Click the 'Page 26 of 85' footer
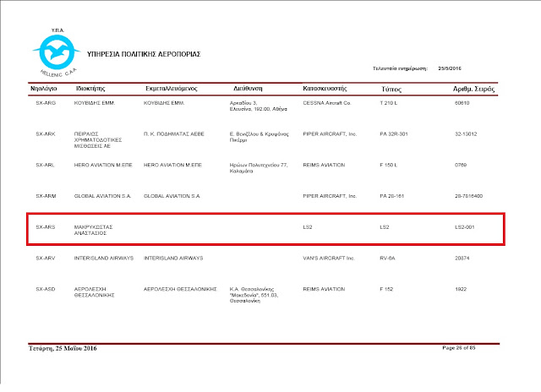Image resolution: width=541 pixels, height=392 pixels. pyautogui.click(x=459, y=348)
